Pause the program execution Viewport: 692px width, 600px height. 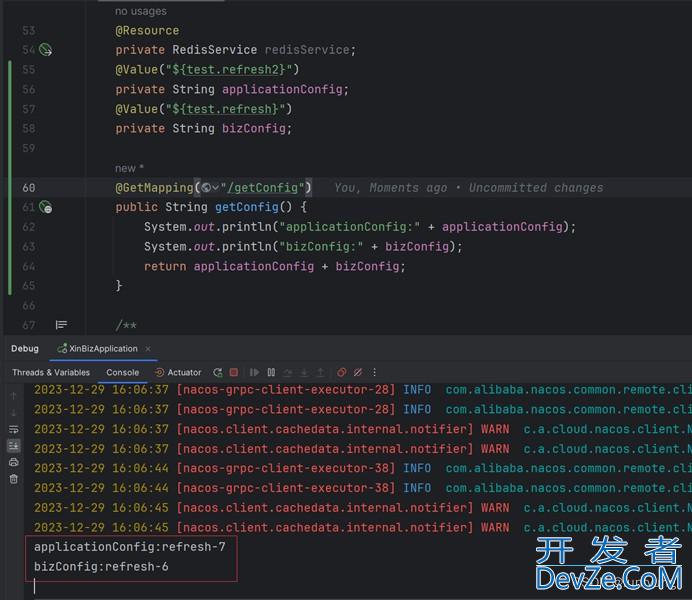pos(271,372)
